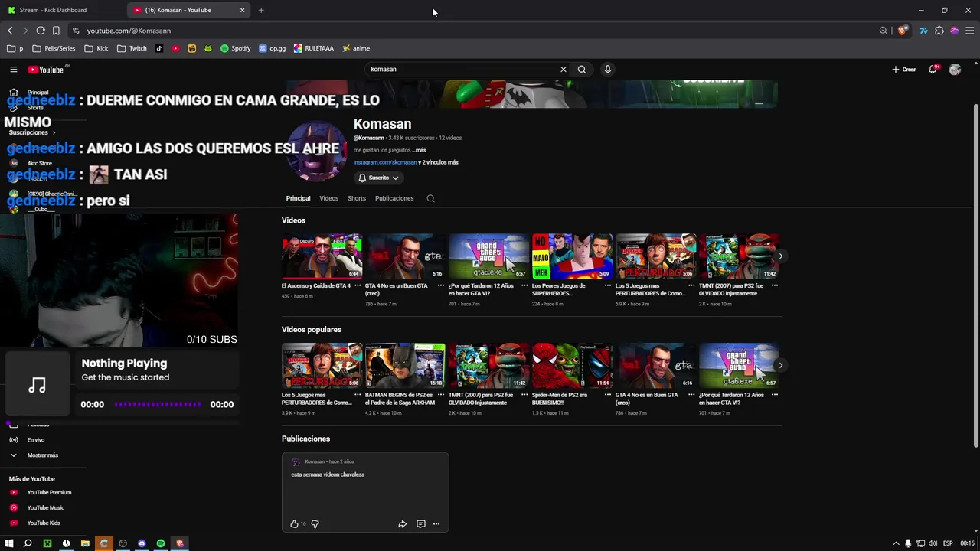Screen dimensions: 980x551
Task: Open options for 'BATMAN BEGINS de PS2' video
Action: [x=441, y=395]
